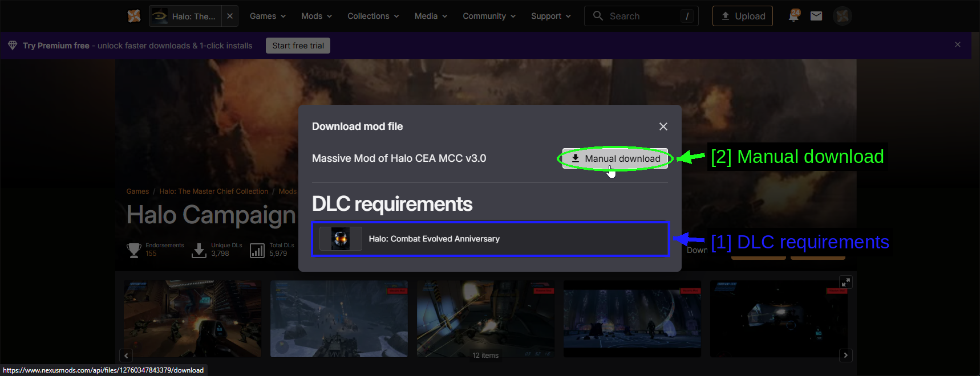Expand the Games menu
Screen dimensions: 980x376
pyautogui.click(x=268, y=16)
